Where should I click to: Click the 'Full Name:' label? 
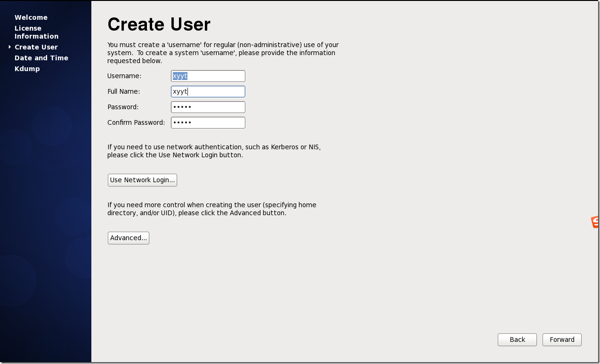click(124, 91)
